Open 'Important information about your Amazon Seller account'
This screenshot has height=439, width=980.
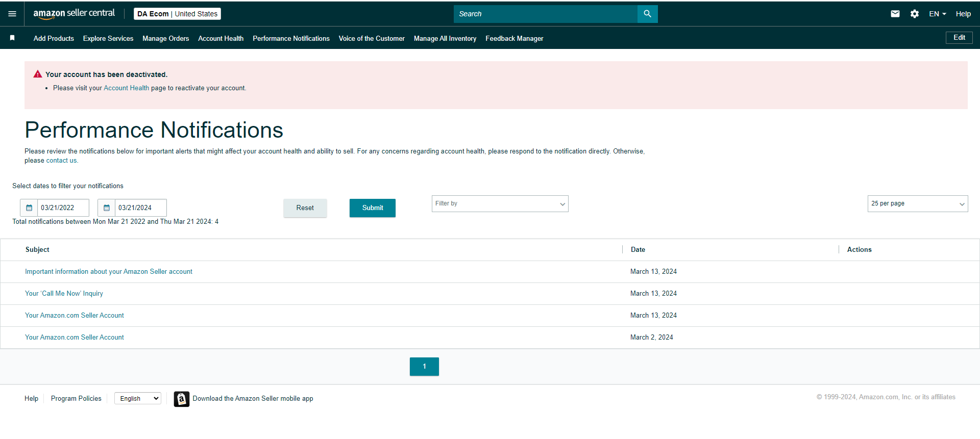click(109, 272)
